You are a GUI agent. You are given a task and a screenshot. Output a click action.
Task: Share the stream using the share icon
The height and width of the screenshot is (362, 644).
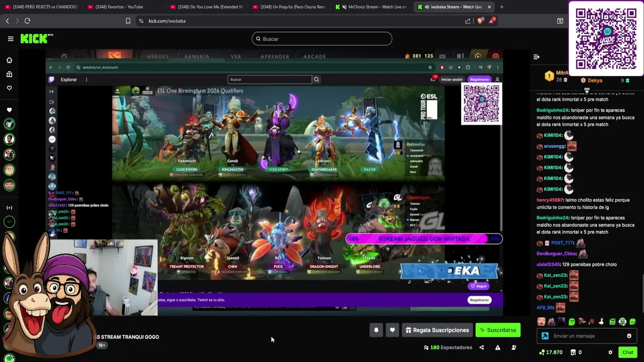(x=481, y=347)
